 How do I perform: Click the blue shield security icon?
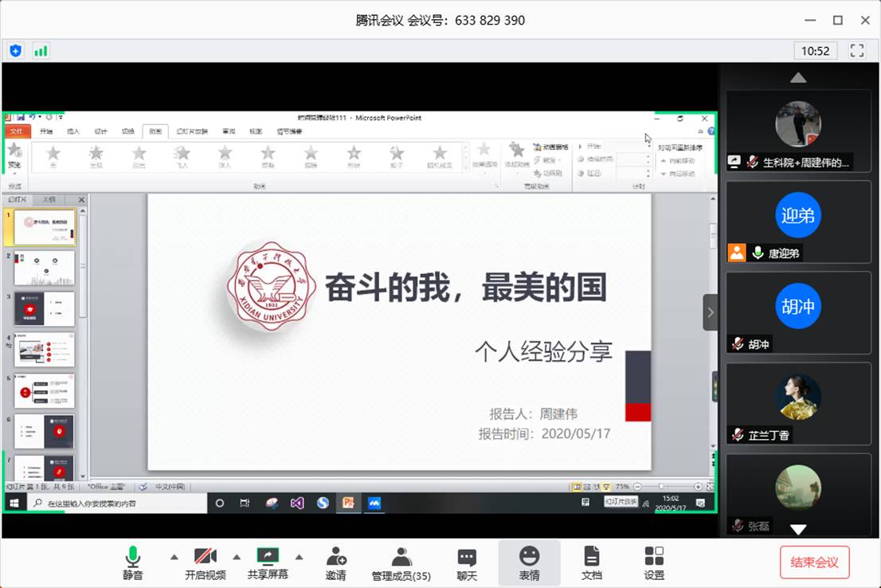(16, 51)
